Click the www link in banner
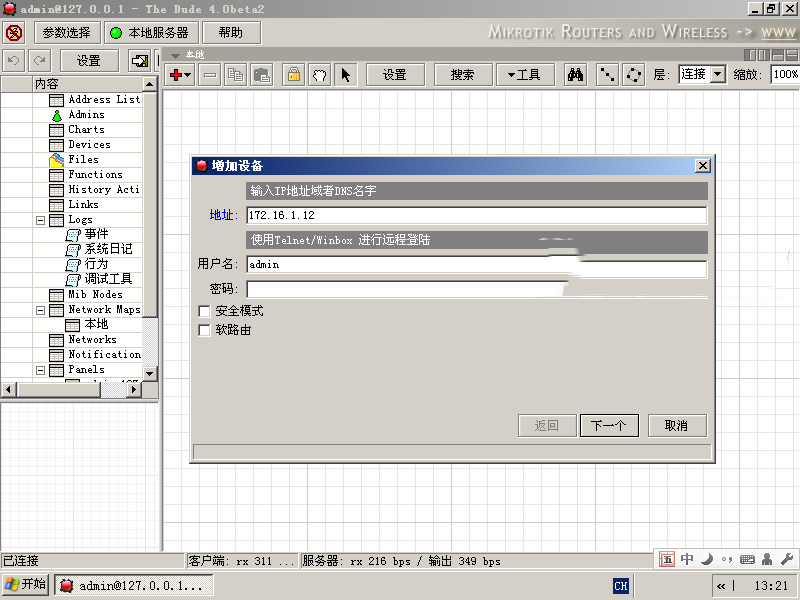800x600 pixels. coord(778,33)
